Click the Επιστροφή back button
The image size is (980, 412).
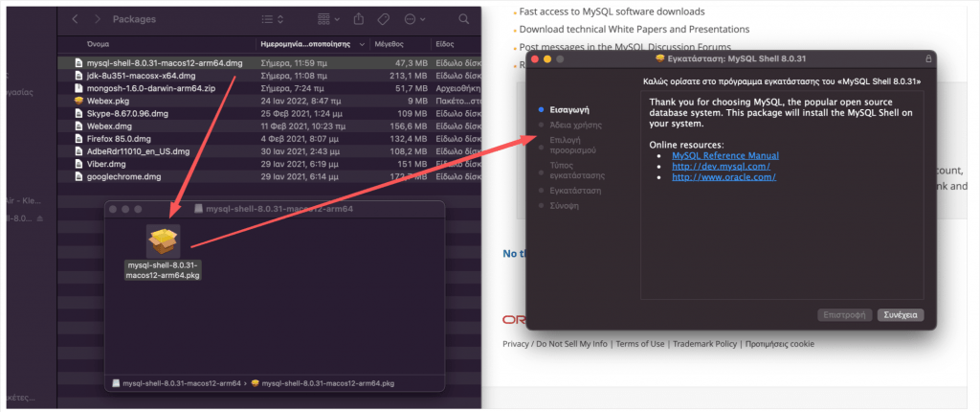coord(844,315)
